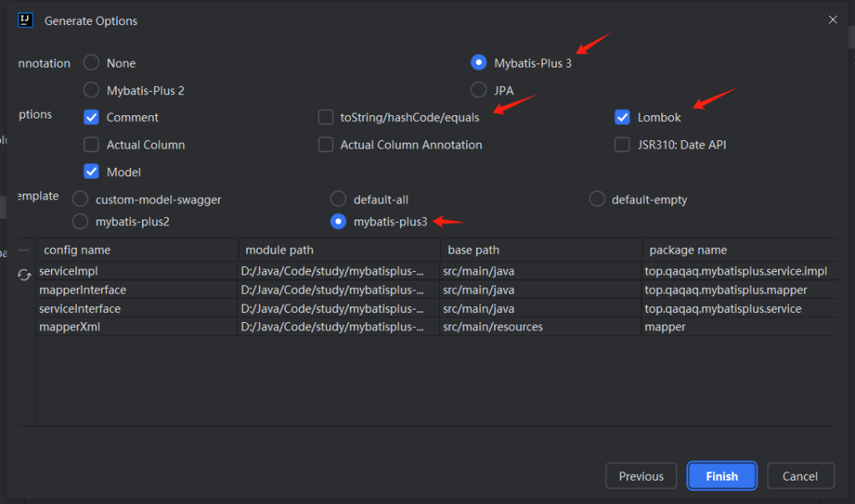Select None for annotation

(91, 63)
